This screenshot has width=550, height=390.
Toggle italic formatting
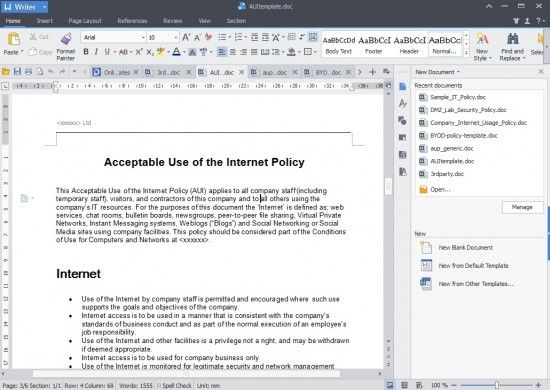click(x=96, y=52)
